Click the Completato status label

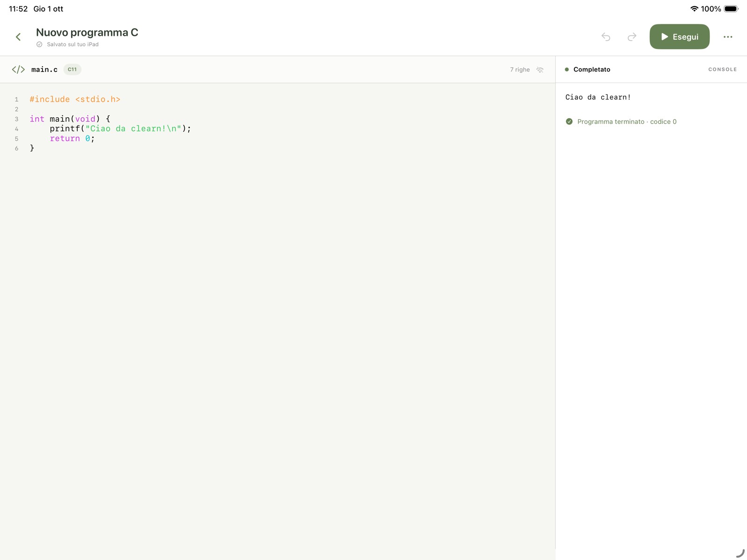[x=592, y=70]
